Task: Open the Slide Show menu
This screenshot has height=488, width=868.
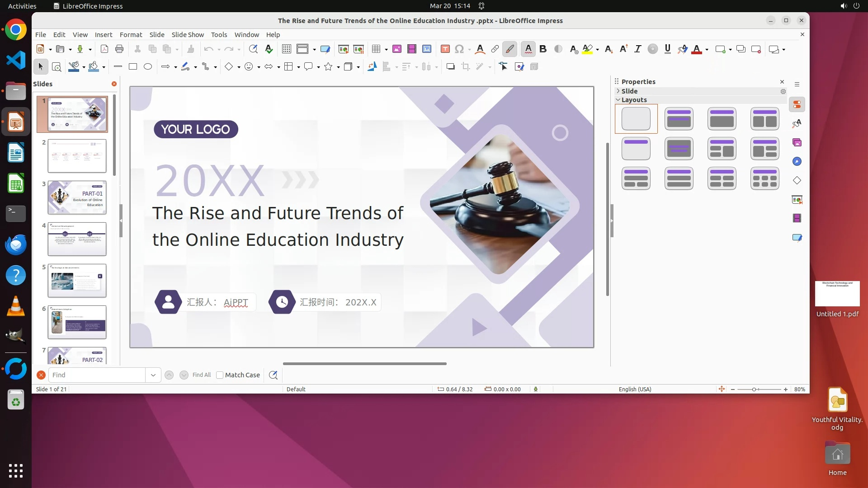Action: point(188,35)
